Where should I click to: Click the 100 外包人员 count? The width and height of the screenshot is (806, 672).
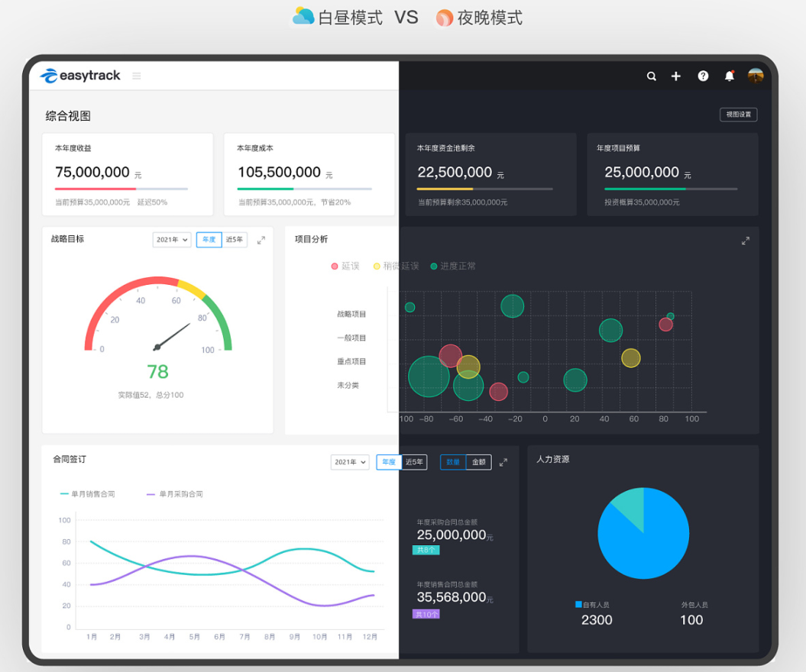tap(691, 620)
